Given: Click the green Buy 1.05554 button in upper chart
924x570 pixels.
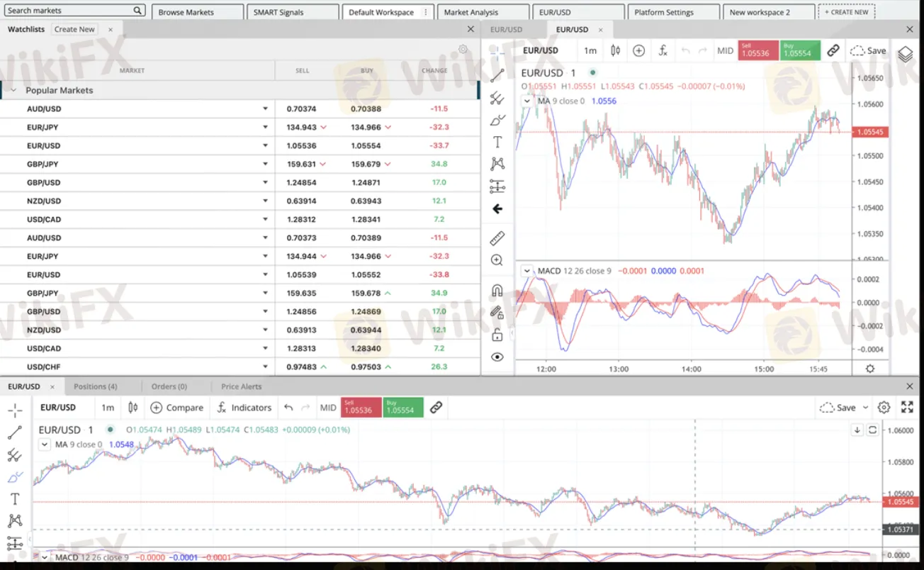Looking at the screenshot, I should pos(800,50).
